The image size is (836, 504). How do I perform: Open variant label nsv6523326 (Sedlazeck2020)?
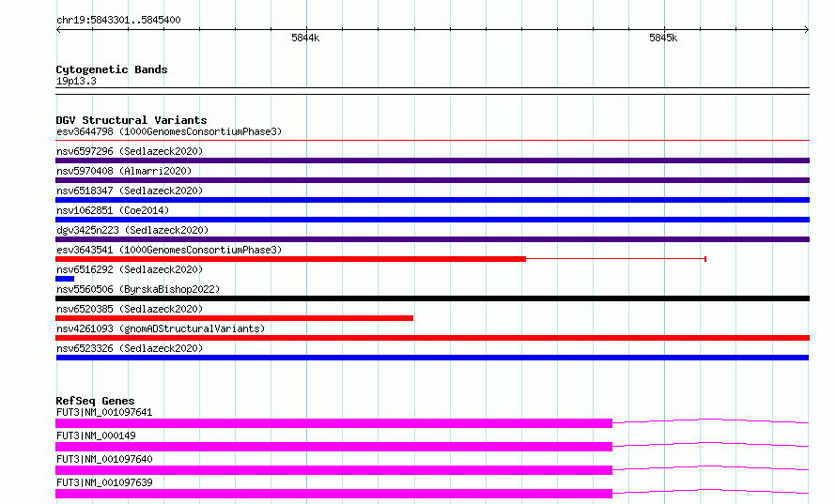[130, 348]
